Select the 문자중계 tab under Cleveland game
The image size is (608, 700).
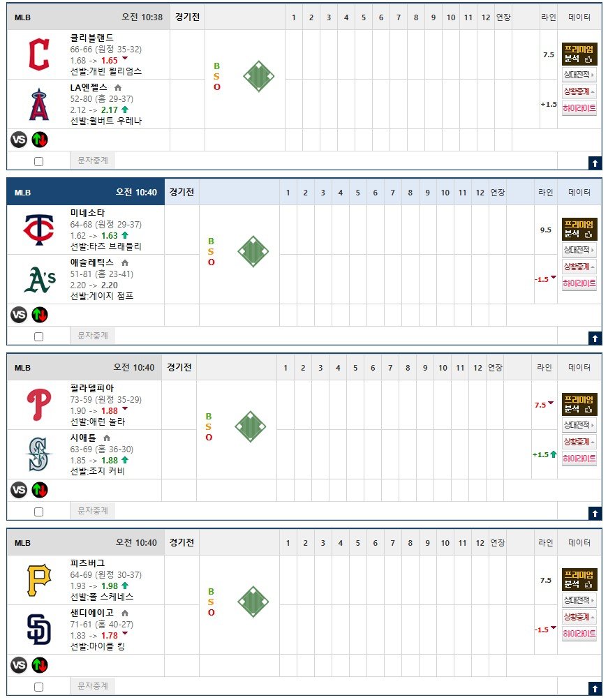tap(93, 161)
